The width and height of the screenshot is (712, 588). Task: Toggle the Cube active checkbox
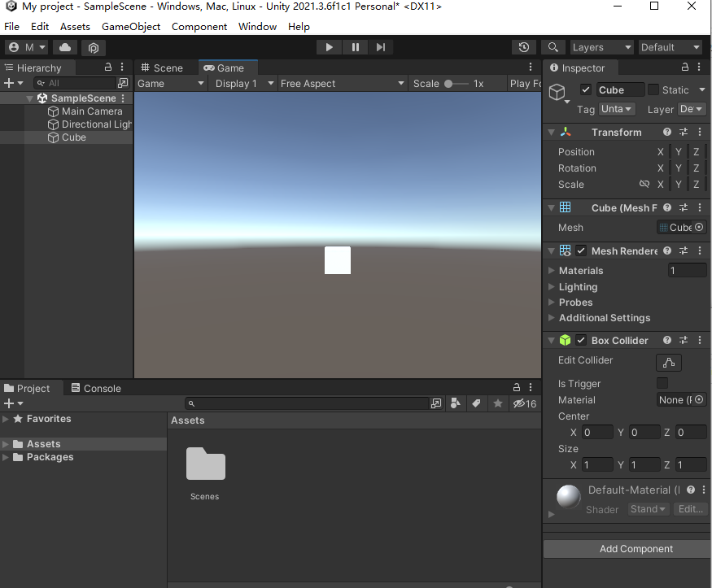click(x=586, y=89)
